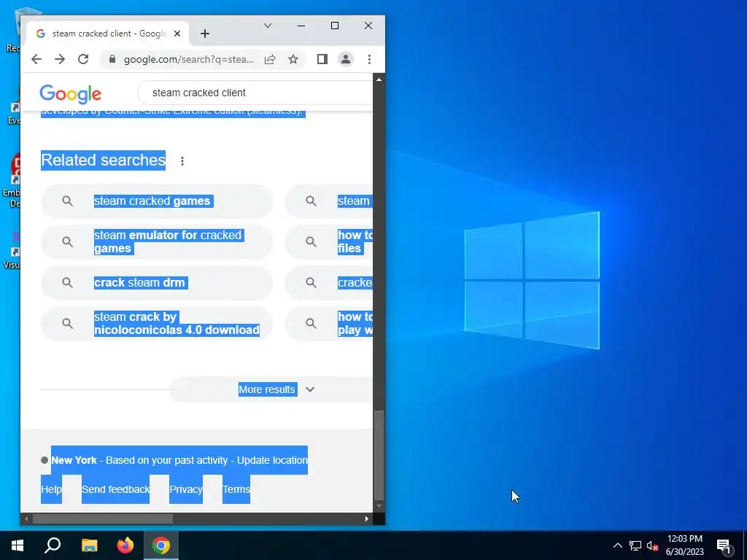Click the address bar URL
This screenshot has height=560, width=747.
(x=189, y=59)
